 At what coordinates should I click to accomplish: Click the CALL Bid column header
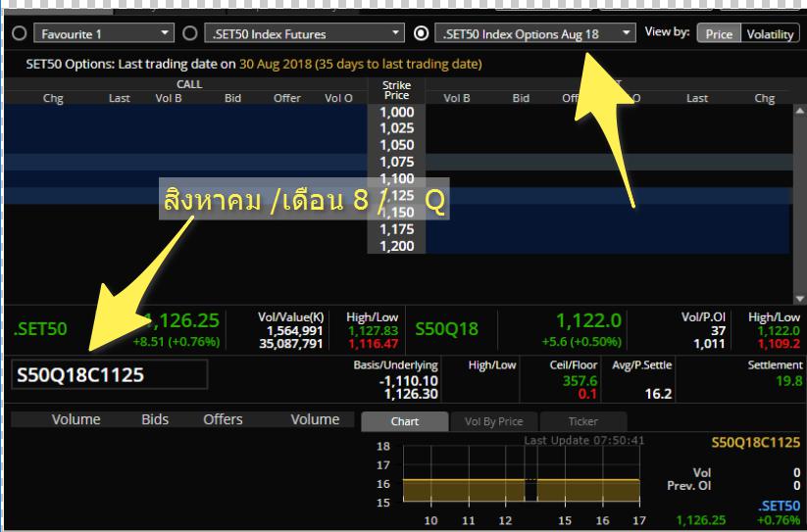coord(232,98)
